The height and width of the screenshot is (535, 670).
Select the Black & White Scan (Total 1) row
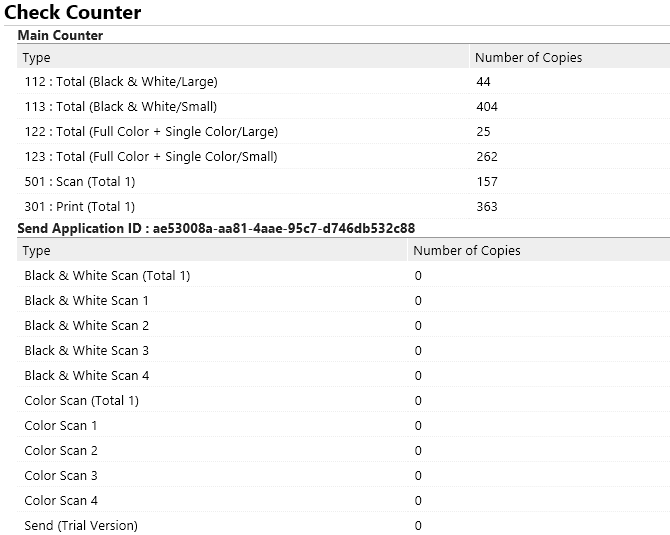(107, 276)
